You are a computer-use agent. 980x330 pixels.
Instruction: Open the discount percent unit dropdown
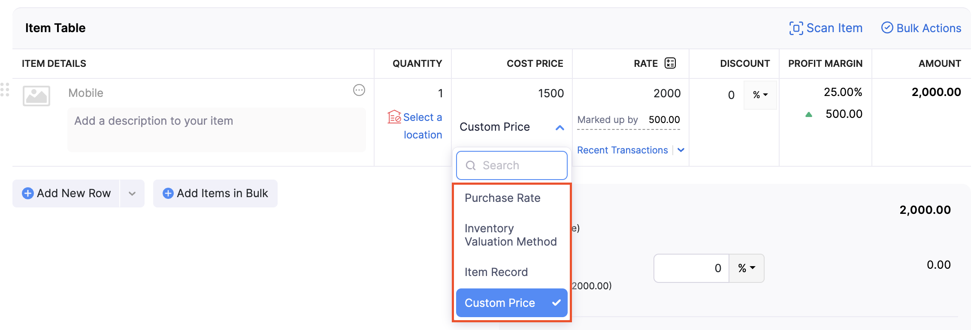pos(760,95)
